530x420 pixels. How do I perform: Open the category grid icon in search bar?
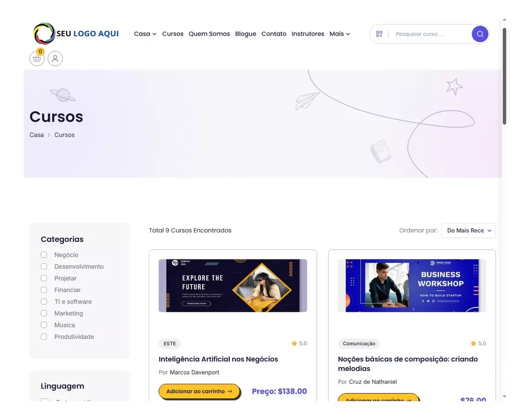click(379, 34)
